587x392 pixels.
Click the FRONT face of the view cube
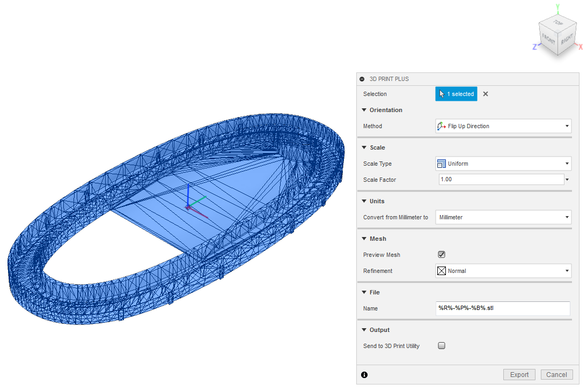[549, 39]
